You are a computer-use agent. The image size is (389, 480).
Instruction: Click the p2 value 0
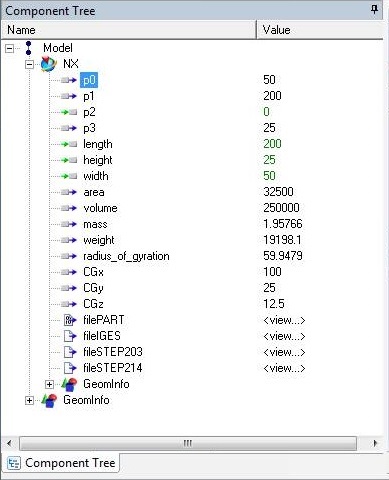266,112
